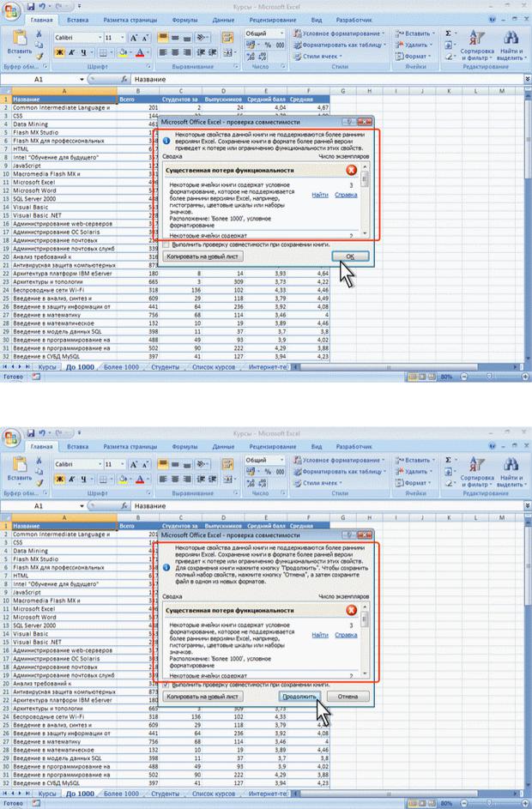Open the Font color A swatch in upper window
This screenshot has width=532, height=809.
click(139, 52)
